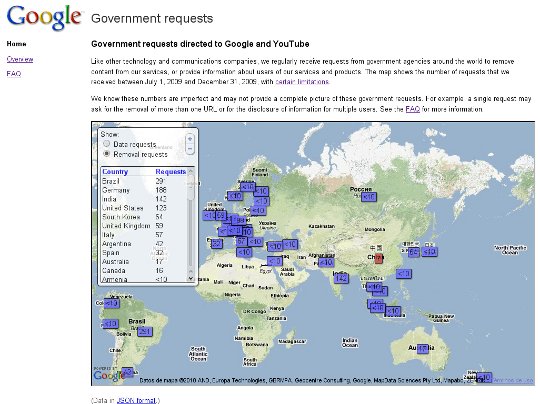The height and width of the screenshot is (404, 540).
Task: Click the 64 marker on South Korea
Action: [x=414, y=252]
